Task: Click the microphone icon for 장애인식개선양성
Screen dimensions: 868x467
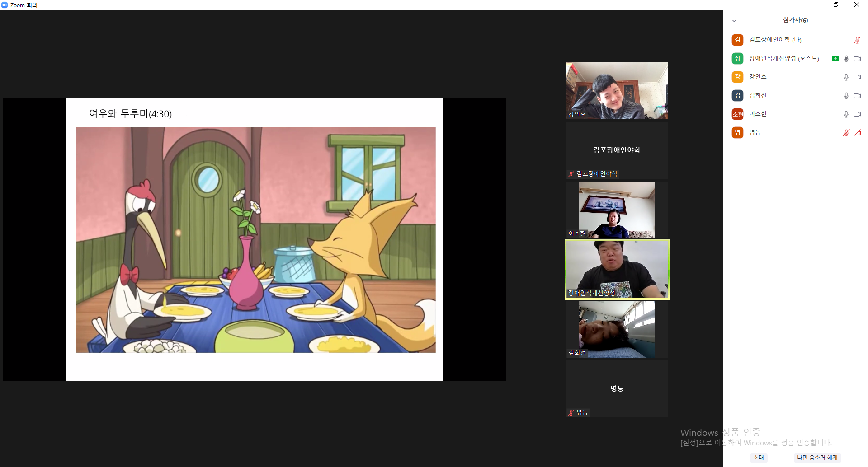Action: (846, 59)
